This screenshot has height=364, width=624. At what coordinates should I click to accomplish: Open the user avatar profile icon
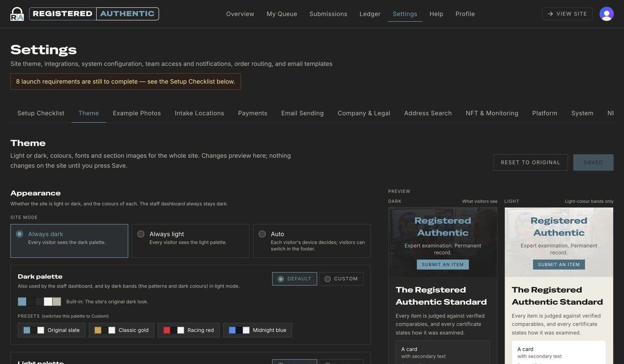point(606,14)
